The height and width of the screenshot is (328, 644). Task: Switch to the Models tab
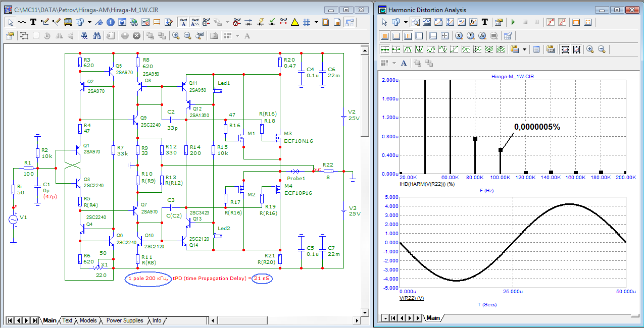click(x=88, y=320)
